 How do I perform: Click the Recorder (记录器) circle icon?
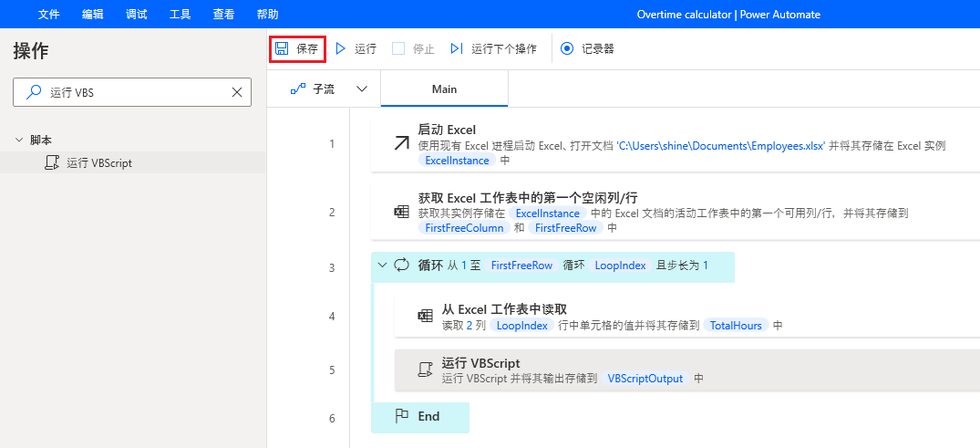pos(567,48)
